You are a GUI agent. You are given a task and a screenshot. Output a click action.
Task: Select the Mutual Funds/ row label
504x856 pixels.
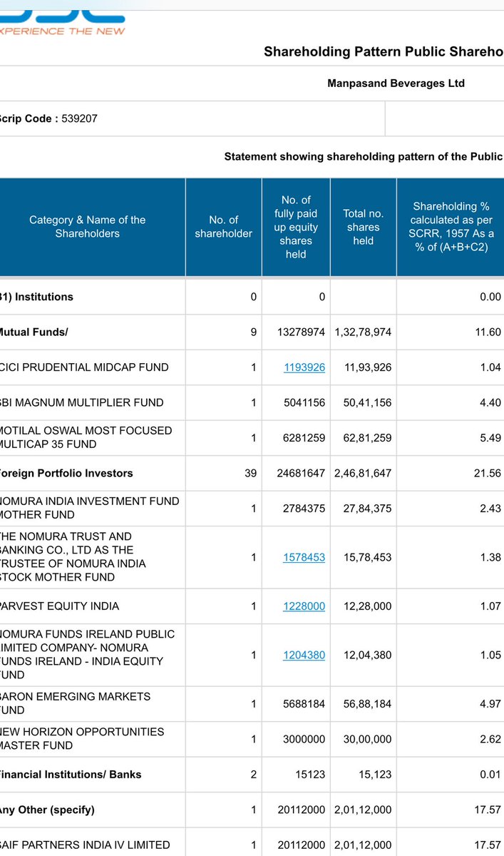coord(34,332)
